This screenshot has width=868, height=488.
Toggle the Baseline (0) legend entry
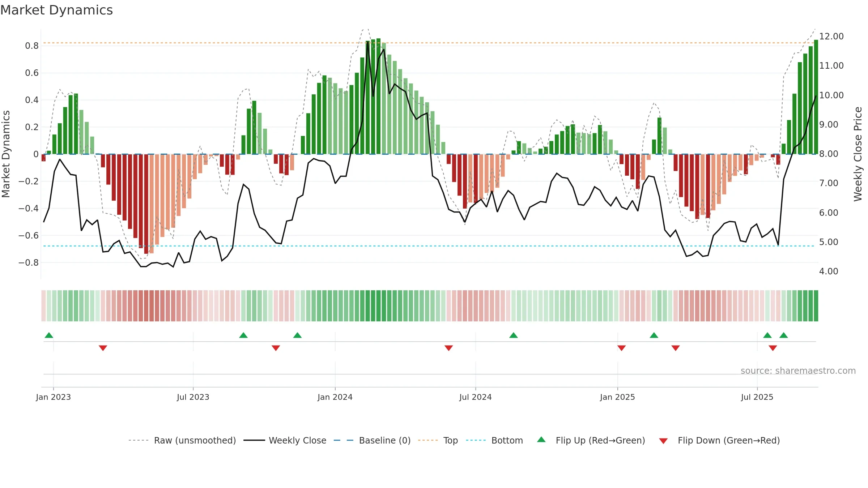(x=372, y=440)
